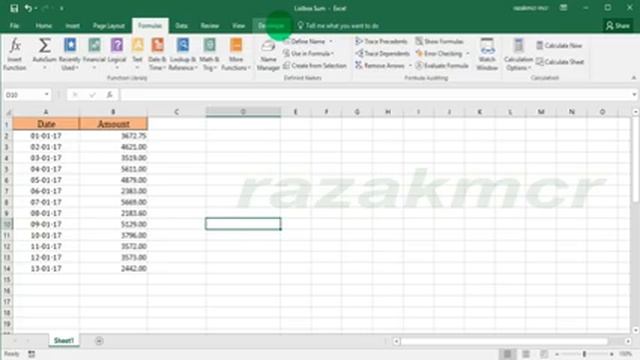Open Math & Trig functions
Viewport: 640px width, 360px height.
[209, 54]
